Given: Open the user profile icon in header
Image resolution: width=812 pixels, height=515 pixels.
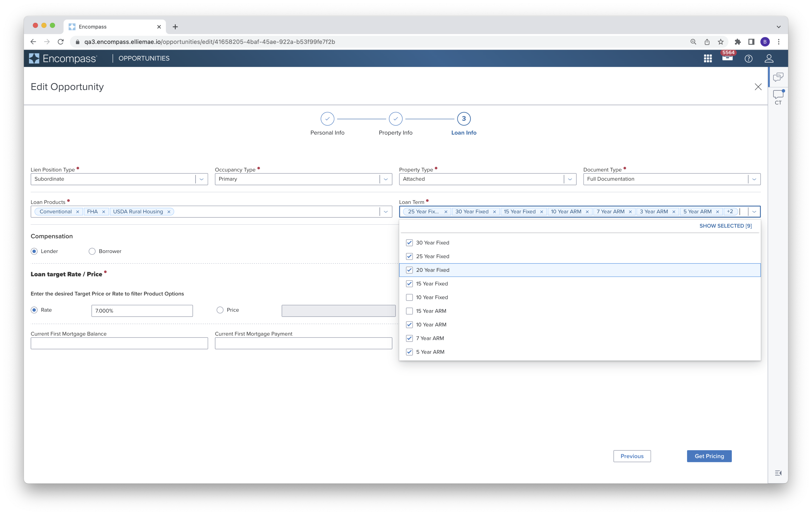Looking at the screenshot, I should pos(769,58).
